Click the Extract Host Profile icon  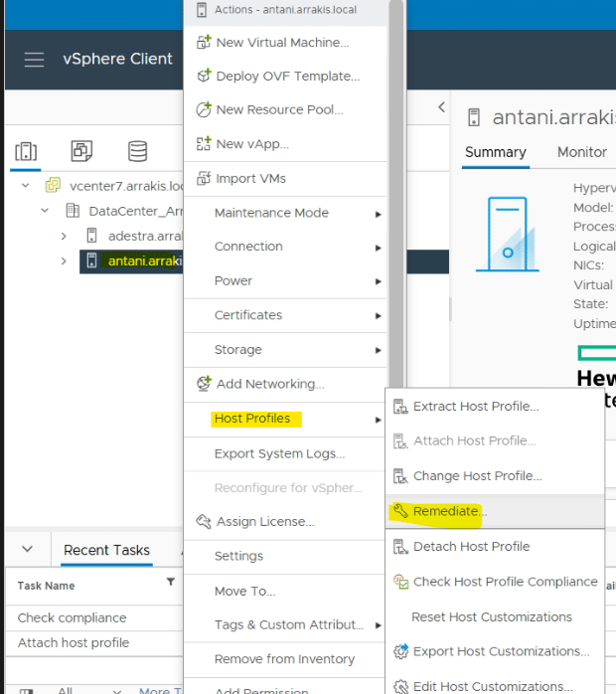pyautogui.click(x=400, y=406)
